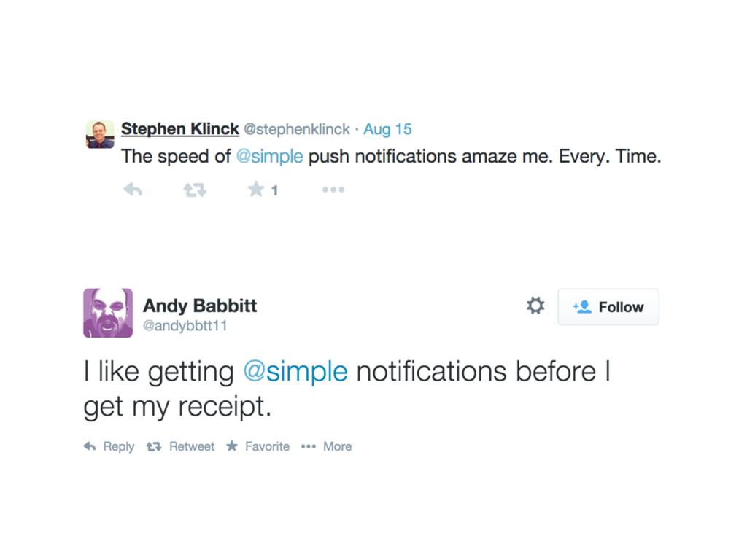Image resolution: width=747 pixels, height=560 pixels.
Task: Click Stephen Klinck's avatar photo
Action: (100, 134)
